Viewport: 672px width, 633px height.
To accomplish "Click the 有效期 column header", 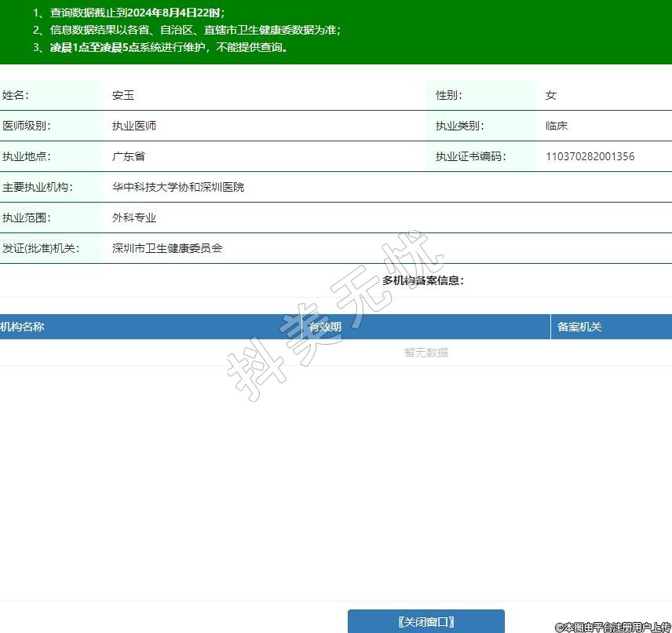I will [325, 327].
